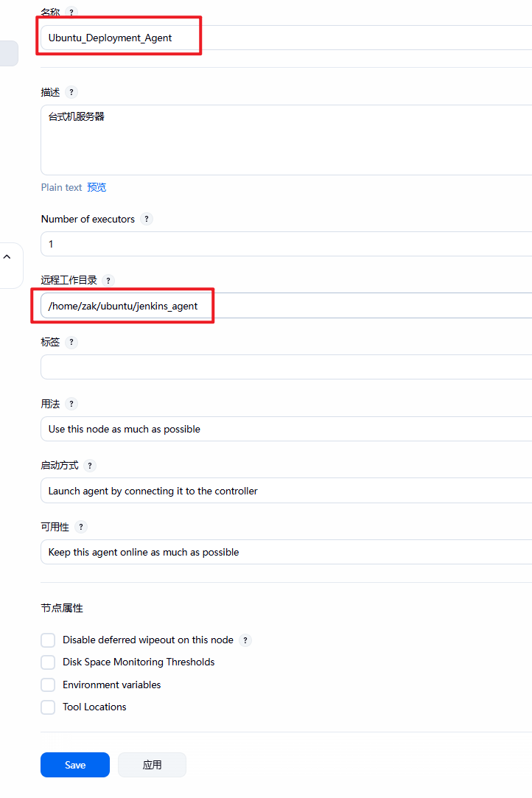Check Disk Space Monitoring Thresholds
Viewport: 532px width, 798px height.
click(48, 662)
